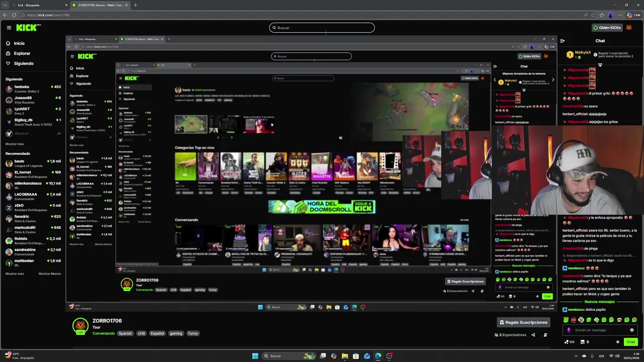This screenshot has width=644, height=362.
Task: Open a new browser tab
Action: (135, 5)
